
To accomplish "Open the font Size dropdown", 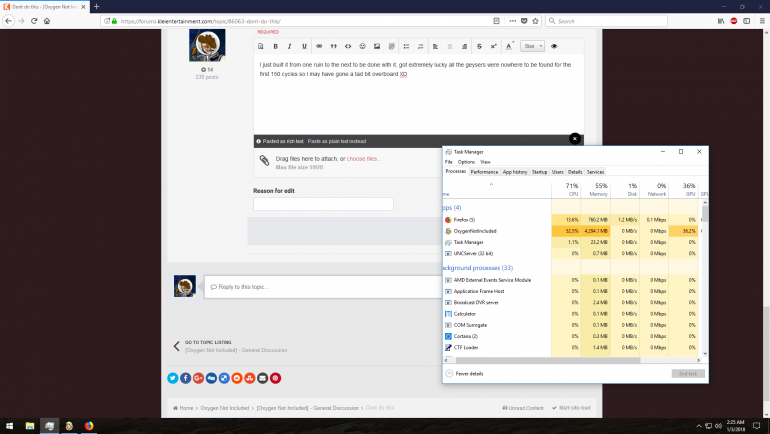I will (532, 46).
